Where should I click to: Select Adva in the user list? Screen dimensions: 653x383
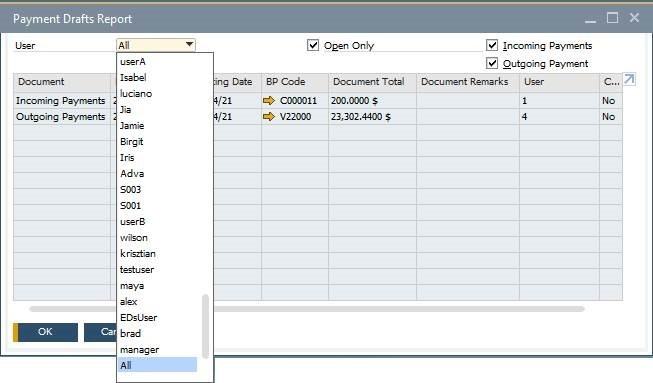pos(157,174)
